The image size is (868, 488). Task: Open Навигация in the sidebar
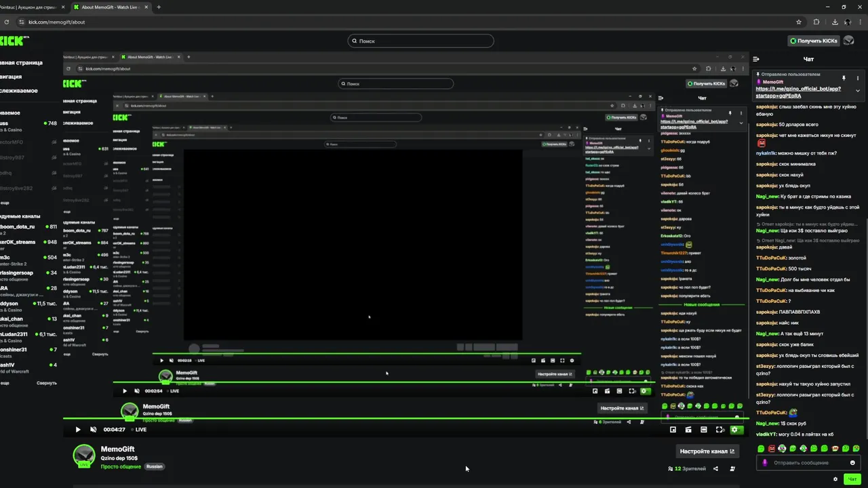tap(11, 77)
